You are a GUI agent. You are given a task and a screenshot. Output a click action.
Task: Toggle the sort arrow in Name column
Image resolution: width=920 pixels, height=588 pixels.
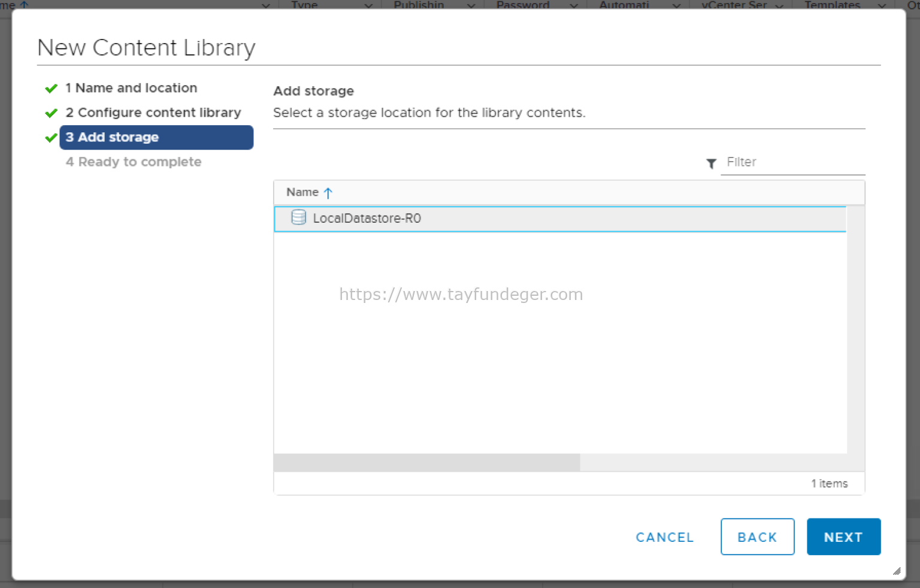click(x=328, y=193)
